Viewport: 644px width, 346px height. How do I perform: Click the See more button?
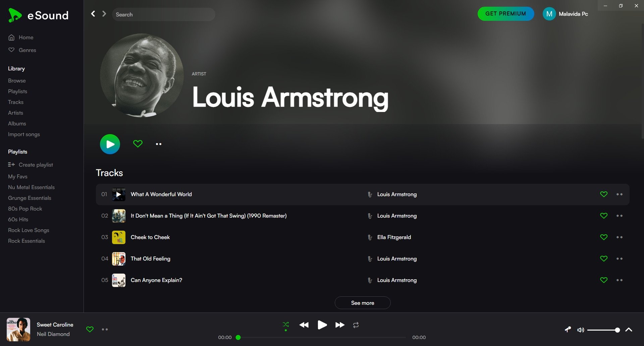[363, 303]
